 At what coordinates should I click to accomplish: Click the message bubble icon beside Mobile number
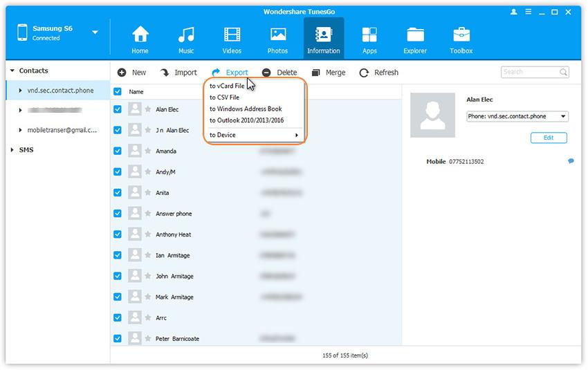(x=571, y=161)
